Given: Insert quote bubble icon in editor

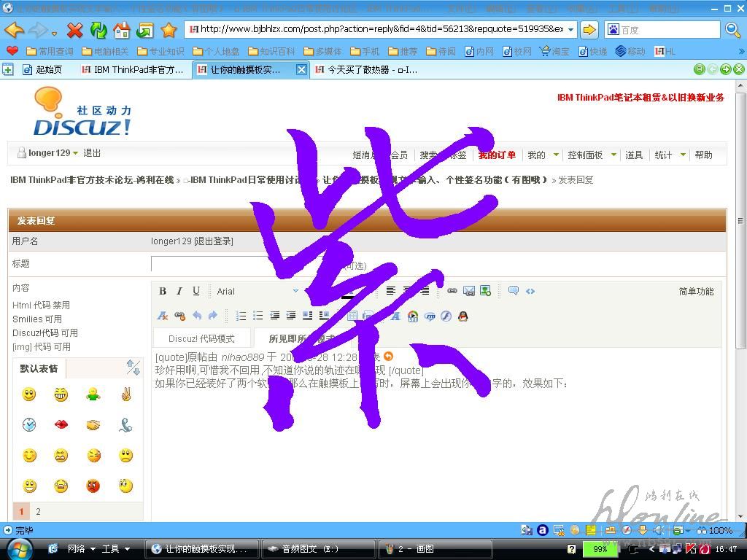Looking at the screenshot, I should (x=513, y=290).
